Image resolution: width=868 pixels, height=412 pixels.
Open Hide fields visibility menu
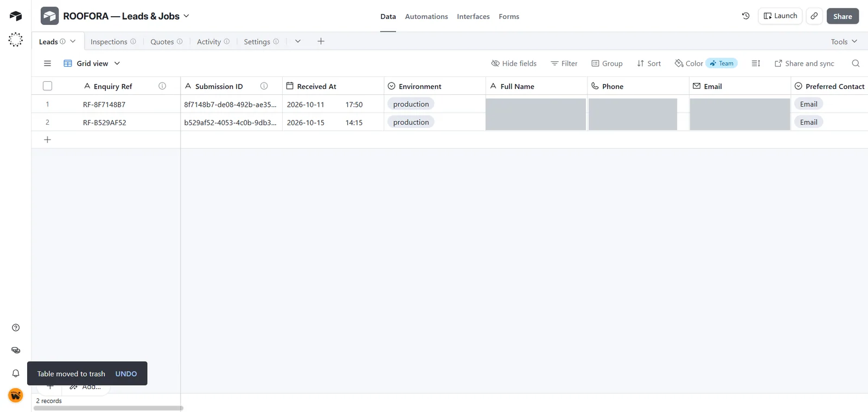514,63
